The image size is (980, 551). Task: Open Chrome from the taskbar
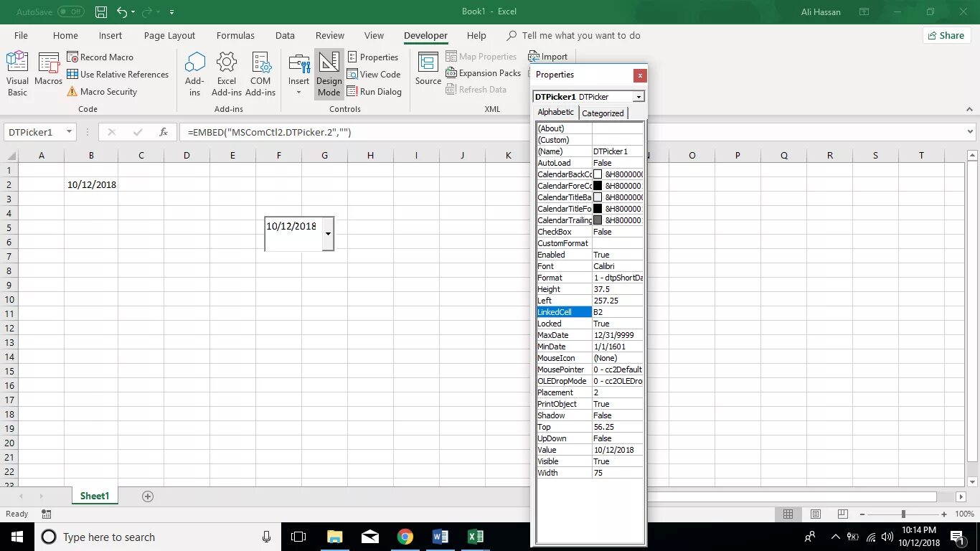coord(405,537)
